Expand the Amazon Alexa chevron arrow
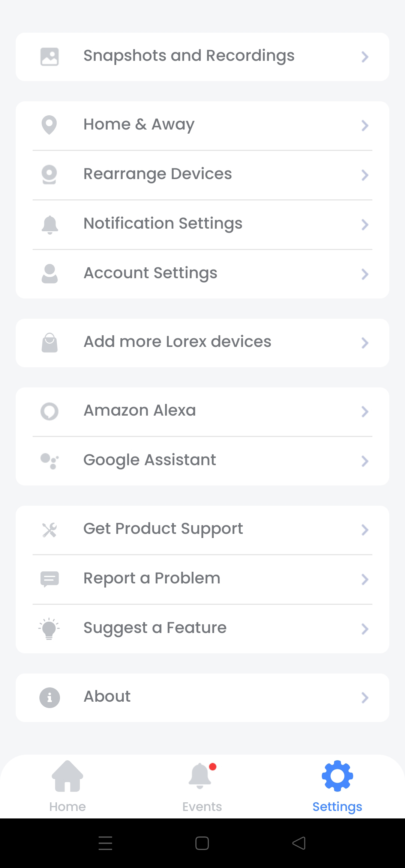Image resolution: width=405 pixels, height=868 pixels. 365,411
